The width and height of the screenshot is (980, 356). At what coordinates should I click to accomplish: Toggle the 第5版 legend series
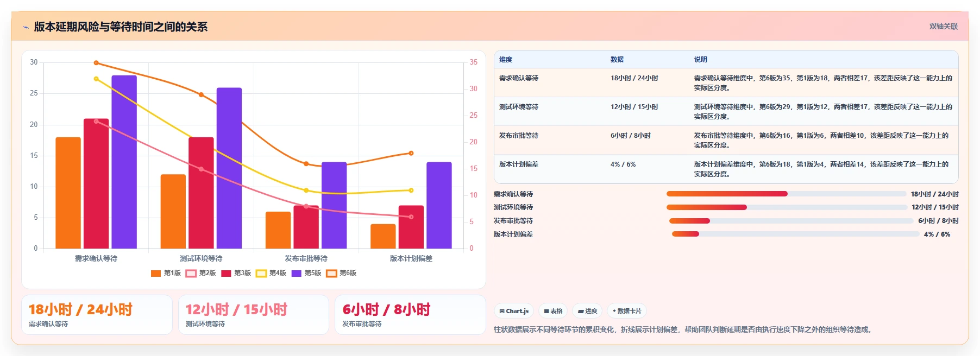click(306, 273)
